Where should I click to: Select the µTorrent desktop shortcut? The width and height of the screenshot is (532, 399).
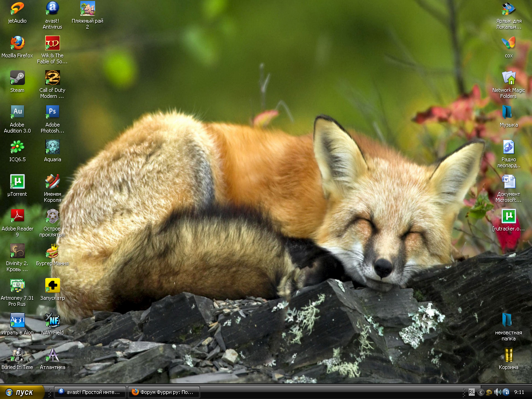click(17, 181)
